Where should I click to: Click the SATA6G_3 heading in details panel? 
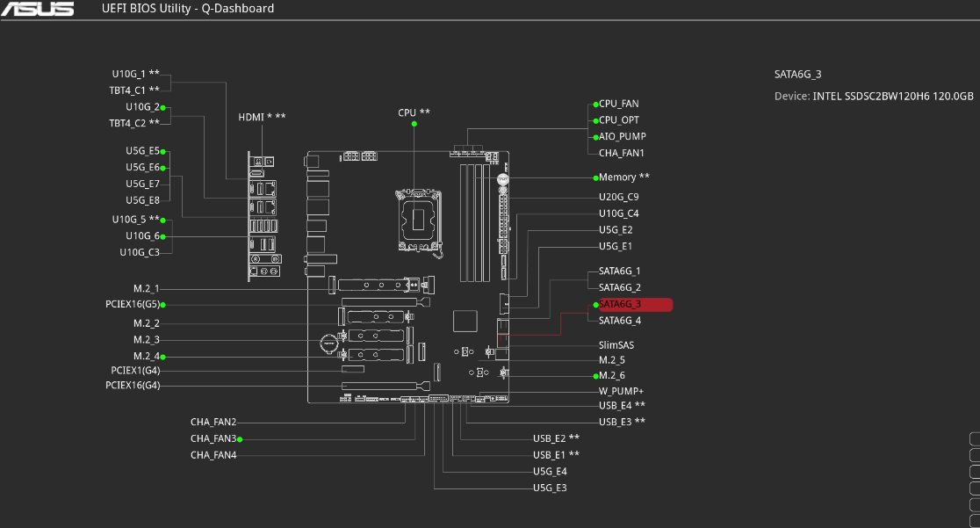(x=798, y=75)
